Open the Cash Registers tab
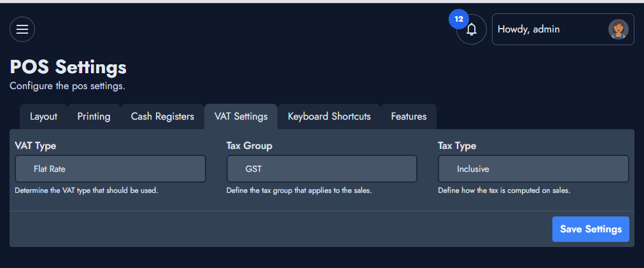 (x=163, y=116)
